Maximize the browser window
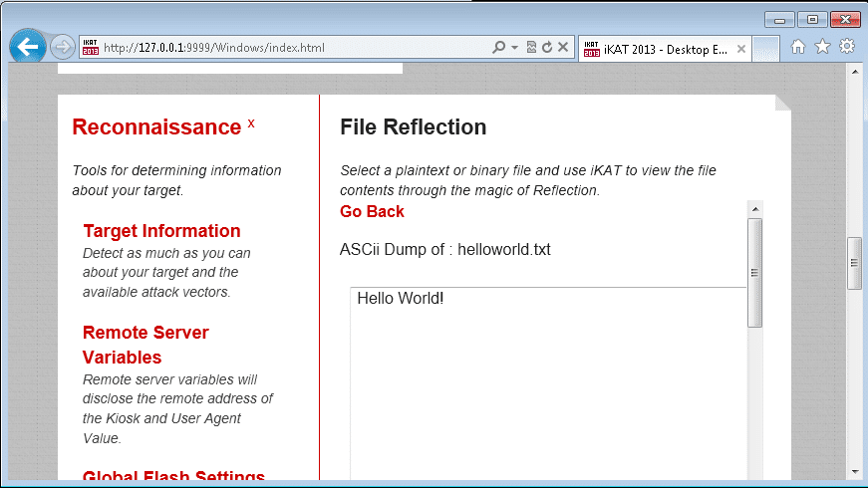Viewport: 868px width, 488px height. tap(812, 20)
